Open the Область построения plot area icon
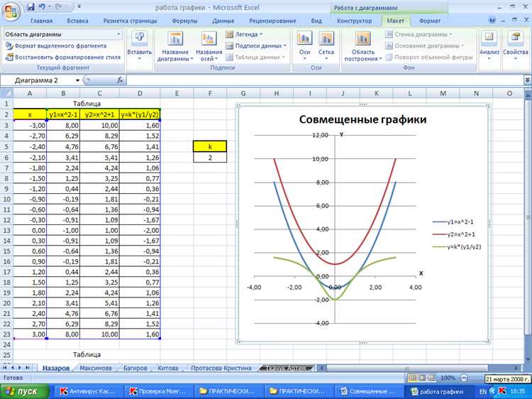 click(x=362, y=46)
